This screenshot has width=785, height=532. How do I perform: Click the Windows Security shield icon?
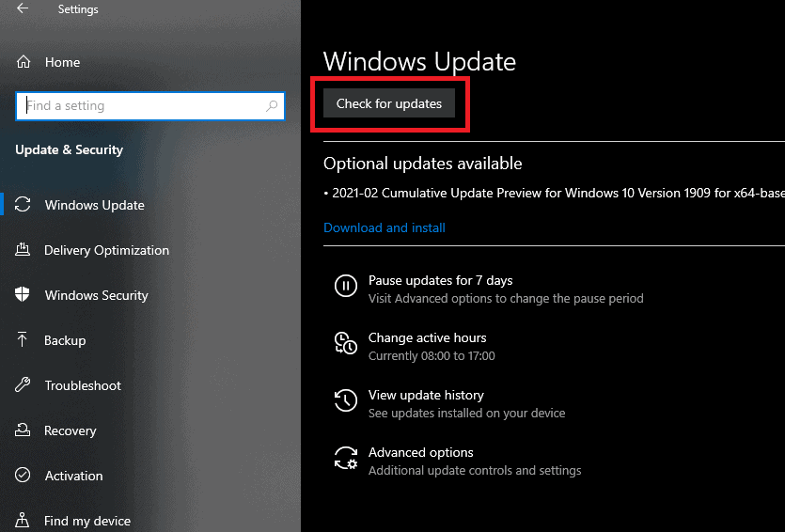(23, 294)
